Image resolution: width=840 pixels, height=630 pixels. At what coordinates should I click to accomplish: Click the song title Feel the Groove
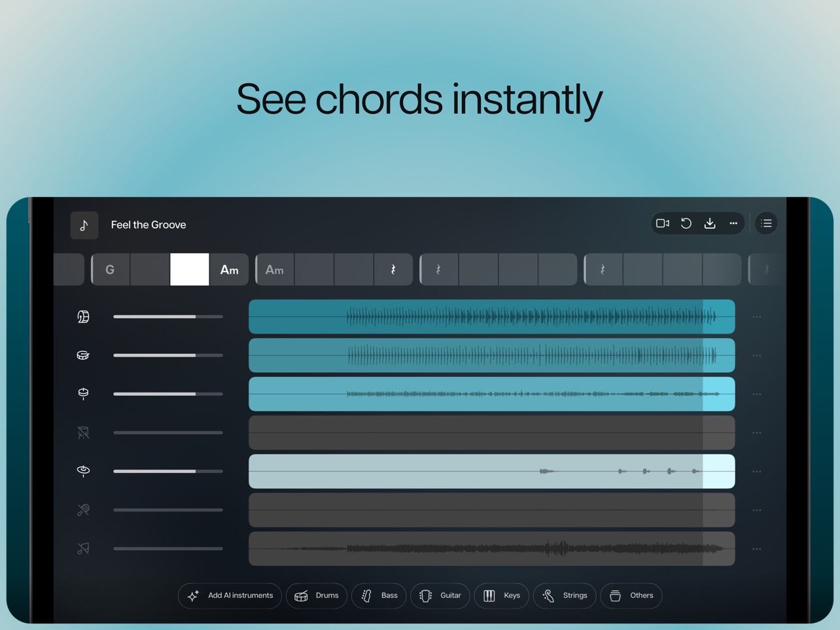pyautogui.click(x=149, y=225)
